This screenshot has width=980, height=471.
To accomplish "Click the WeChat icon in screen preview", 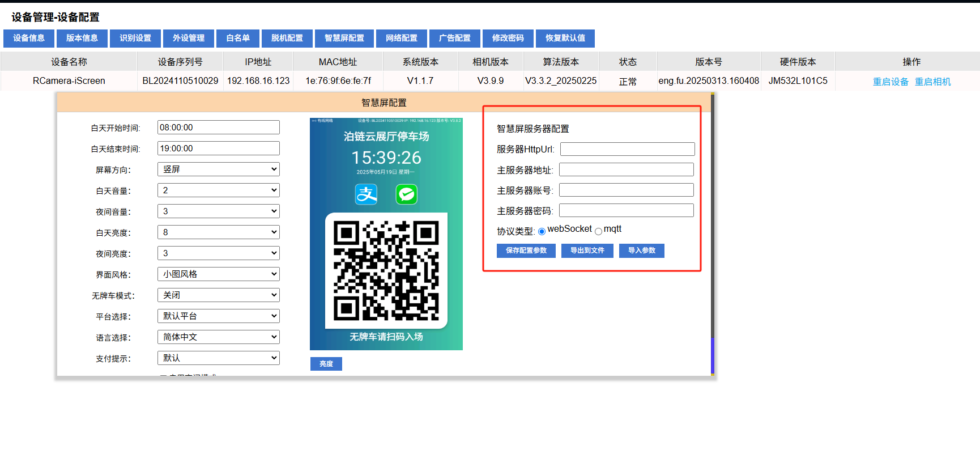I will 407,194.
